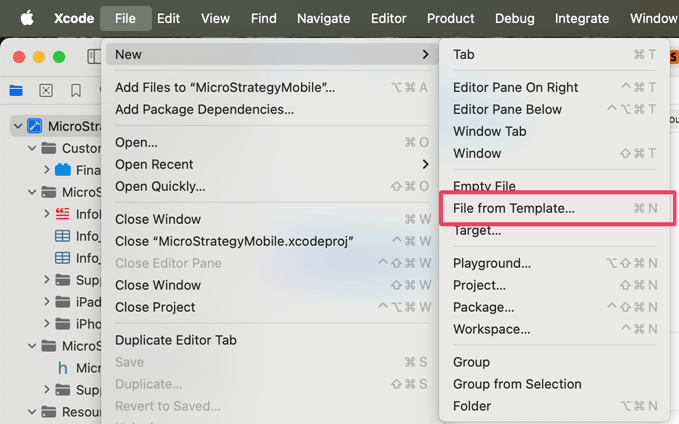Open the Source Control navigator icon

click(x=46, y=90)
